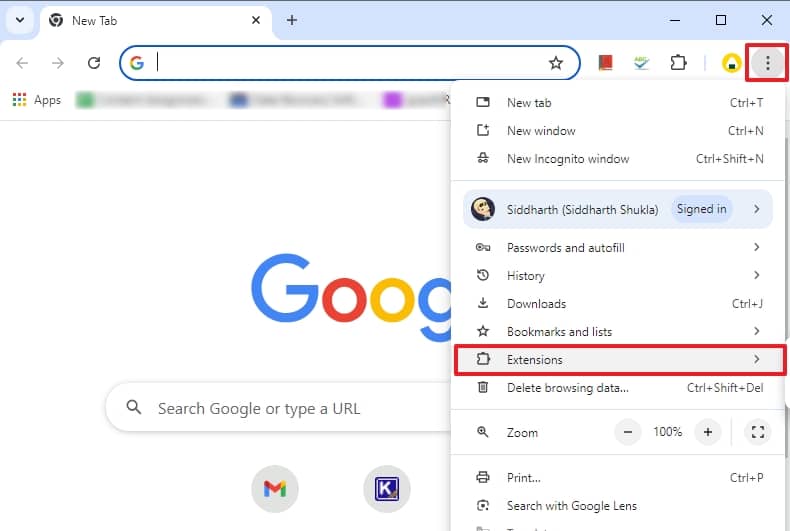Click the purple blurred bookmark in bookmarks bar
Screen dimensions: 790x531
[x=417, y=100]
